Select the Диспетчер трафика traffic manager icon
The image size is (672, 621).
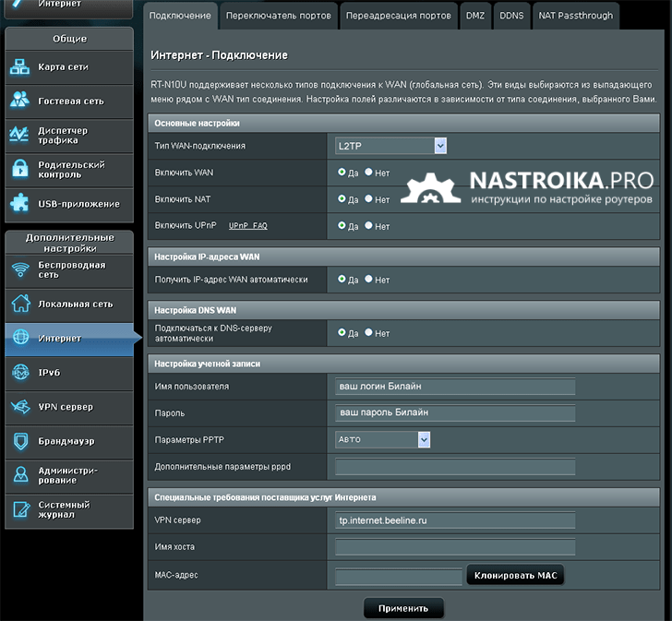click(x=19, y=135)
